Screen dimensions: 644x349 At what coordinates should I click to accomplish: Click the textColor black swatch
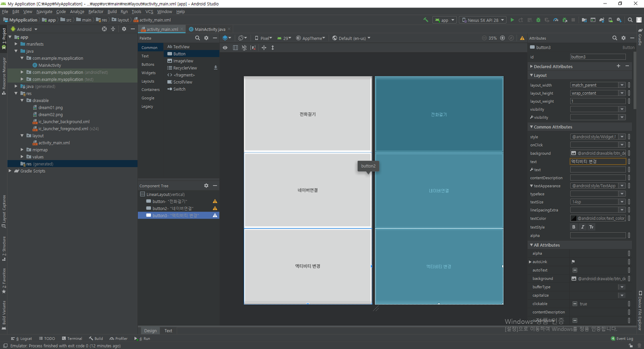pos(574,219)
